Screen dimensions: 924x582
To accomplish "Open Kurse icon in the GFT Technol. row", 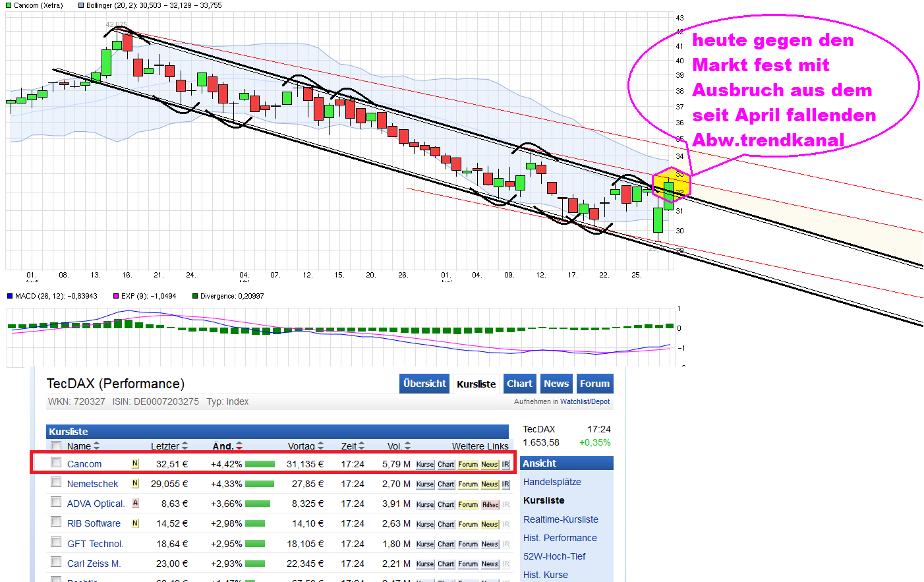I will click(425, 544).
